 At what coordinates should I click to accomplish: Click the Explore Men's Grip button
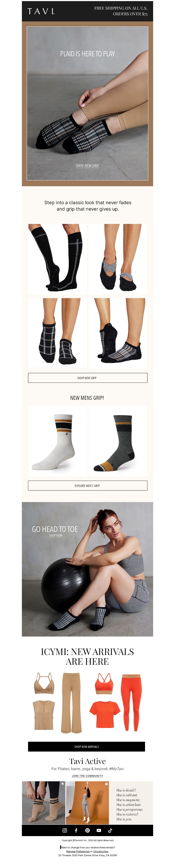click(88, 485)
